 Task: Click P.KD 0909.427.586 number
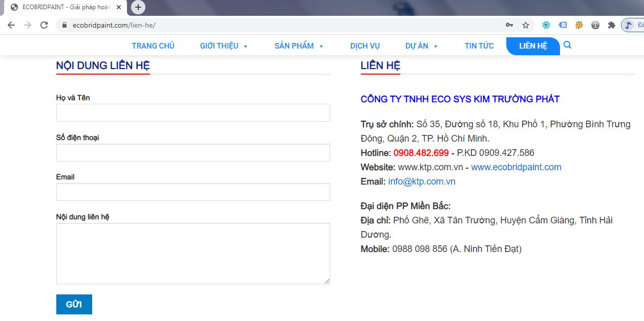tap(496, 153)
